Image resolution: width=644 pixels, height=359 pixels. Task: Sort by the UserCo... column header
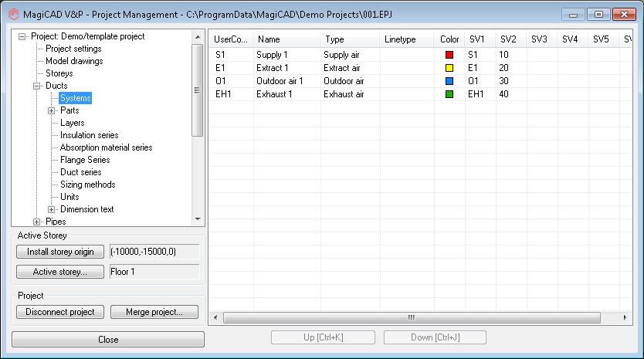coord(231,39)
